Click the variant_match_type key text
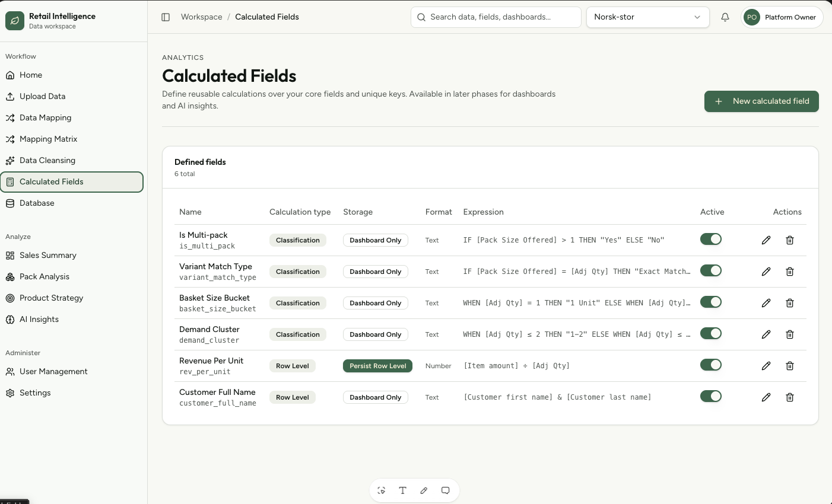Screen dimensions: 832x504 (x=218, y=277)
